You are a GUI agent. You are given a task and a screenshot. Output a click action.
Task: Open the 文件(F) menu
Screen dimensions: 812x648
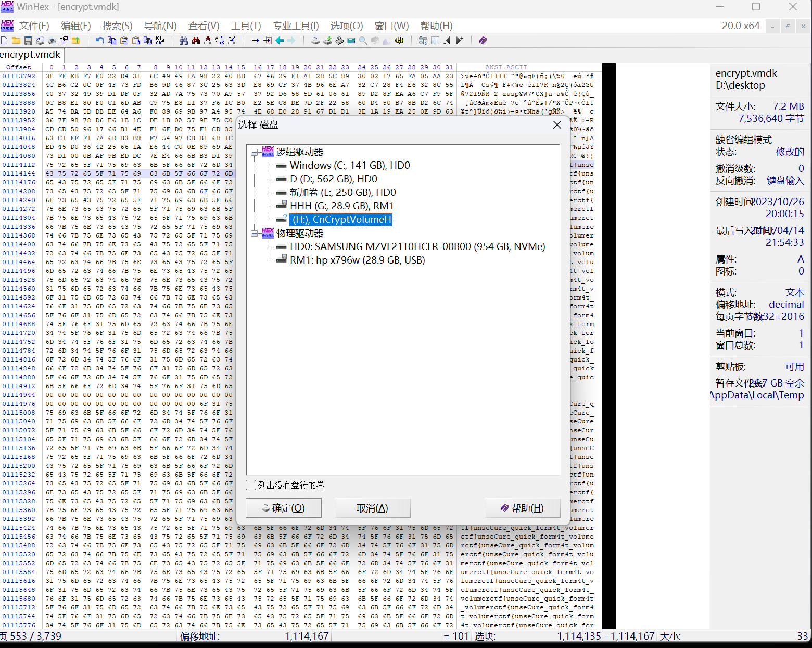34,26
